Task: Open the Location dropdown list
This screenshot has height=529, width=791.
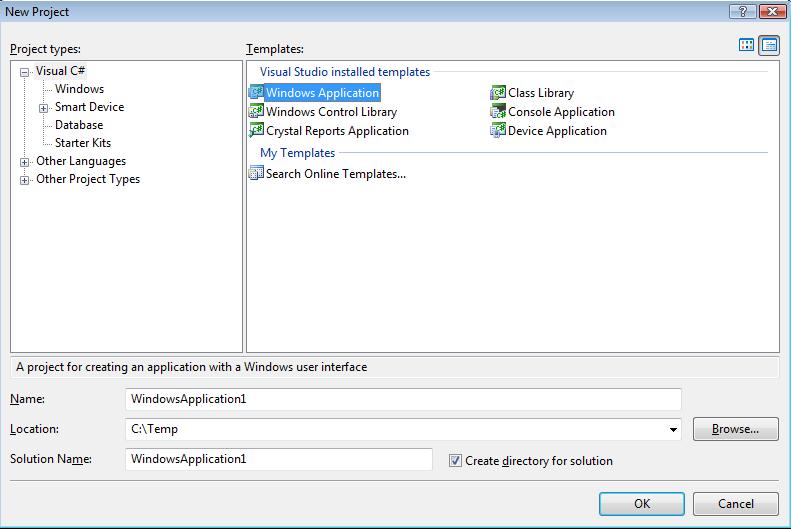Action: pyautogui.click(x=673, y=430)
